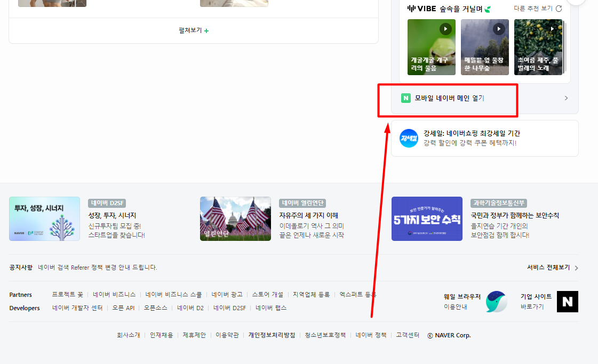Click the 네이버 D2SF tag
Viewport: 598px width, 364px height.
coord(107,203)
